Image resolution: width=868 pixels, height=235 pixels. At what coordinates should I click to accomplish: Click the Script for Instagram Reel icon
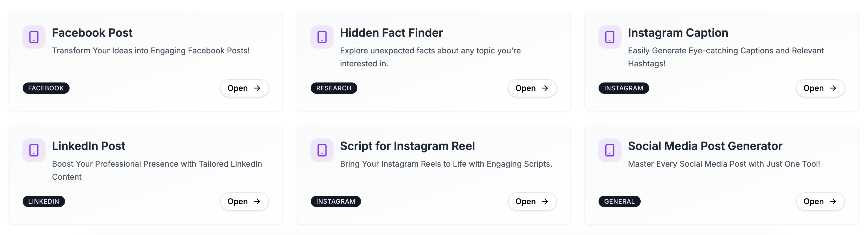(x=322, y=150)
